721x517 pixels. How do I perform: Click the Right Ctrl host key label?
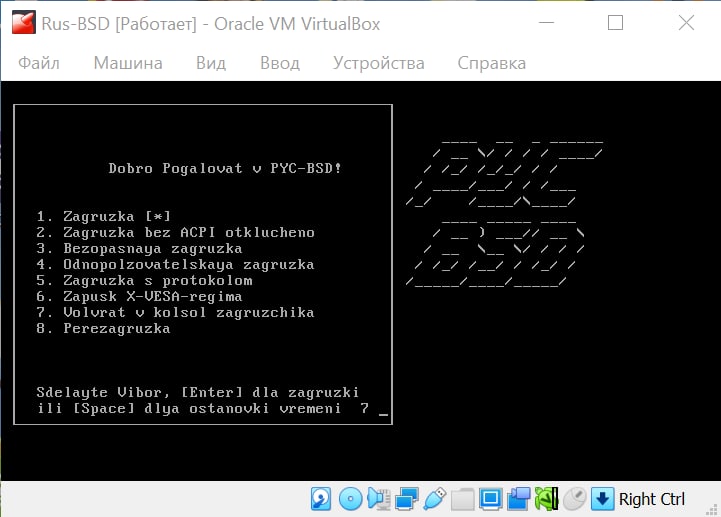(652, 499)
